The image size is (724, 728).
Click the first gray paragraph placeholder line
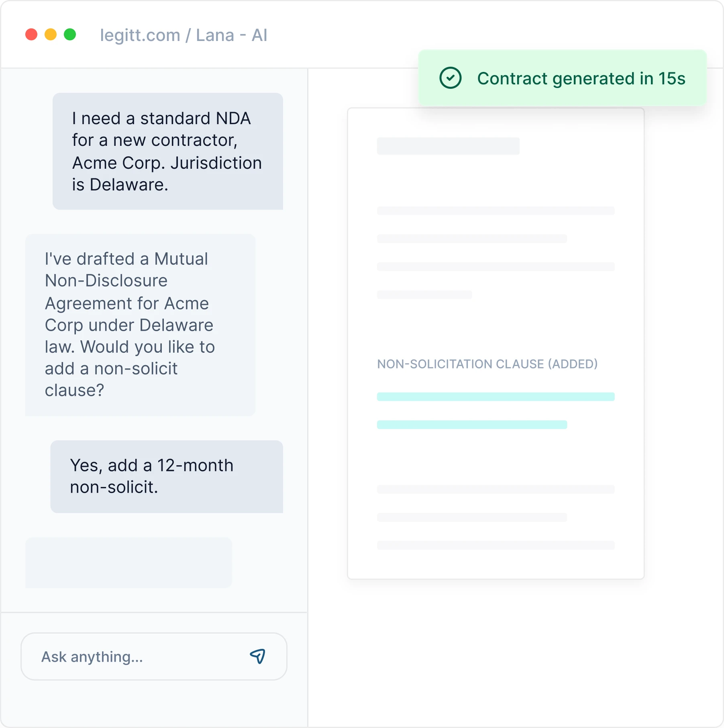pyautogui.click(x=496, y=210)
